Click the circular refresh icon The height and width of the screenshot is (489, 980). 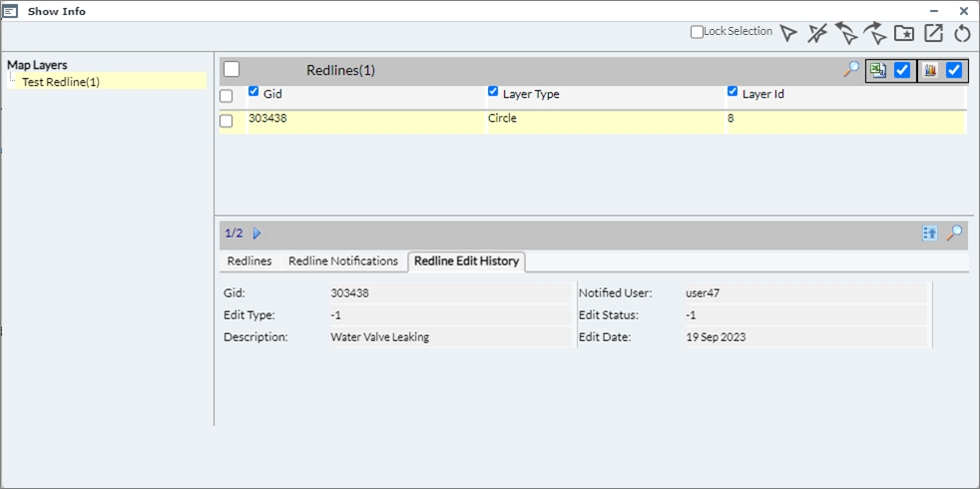962,34
